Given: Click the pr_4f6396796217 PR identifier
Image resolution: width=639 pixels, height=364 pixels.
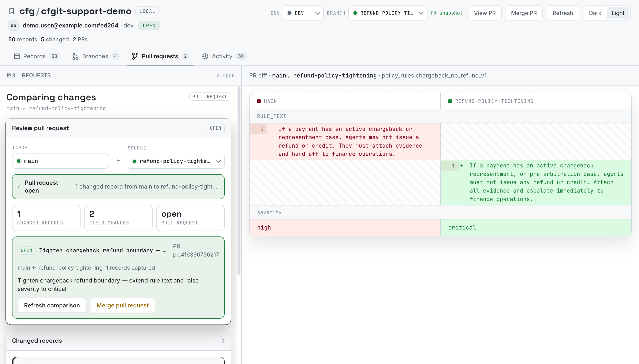Looking at the screenshot, I should pos(196,254).
